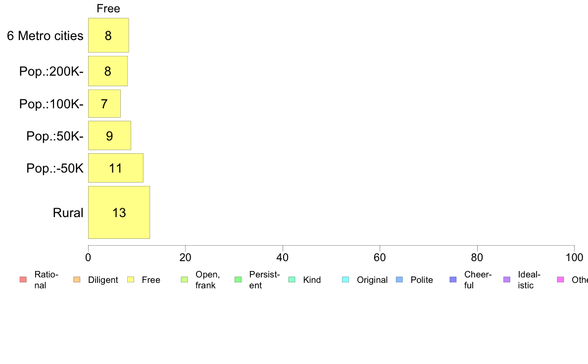The width and height of the screenshot is (588, 364).
Task: Click the axis tick label 80
Action: coord(477,257)
